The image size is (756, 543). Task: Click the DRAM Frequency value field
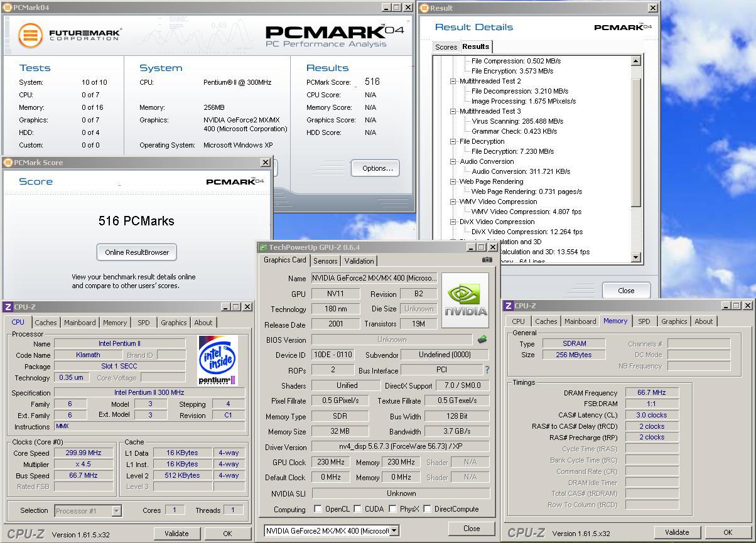(x=652, y=392)
